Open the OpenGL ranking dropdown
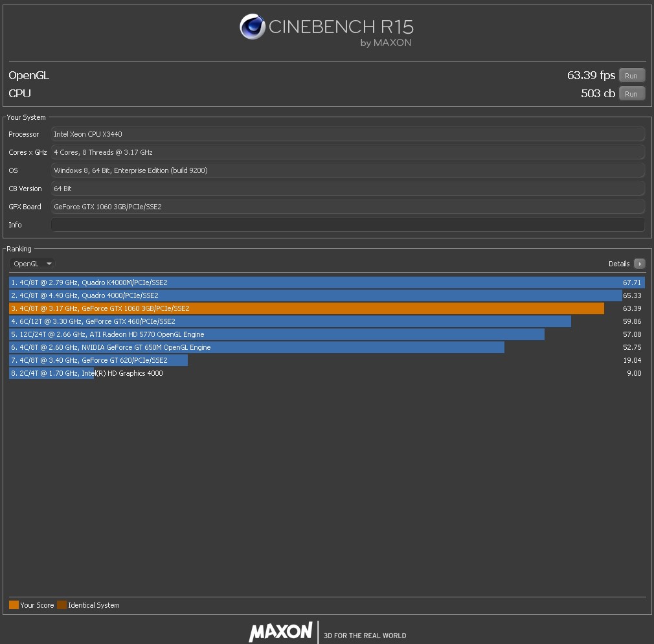Viewport: 654px width, 644px height. [x=32, y=264]
